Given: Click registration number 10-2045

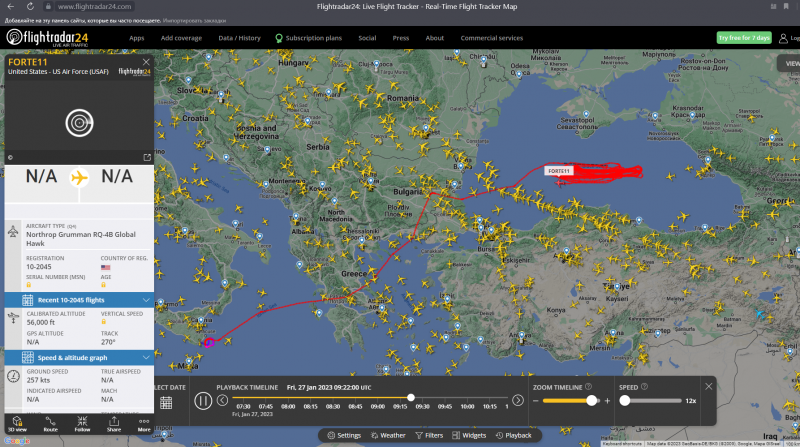Looking at the screenshot, I should point(39,267).
